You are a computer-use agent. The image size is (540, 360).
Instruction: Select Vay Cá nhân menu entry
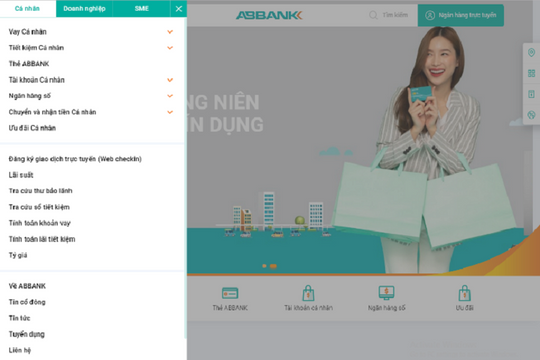(x=28, y=32)
